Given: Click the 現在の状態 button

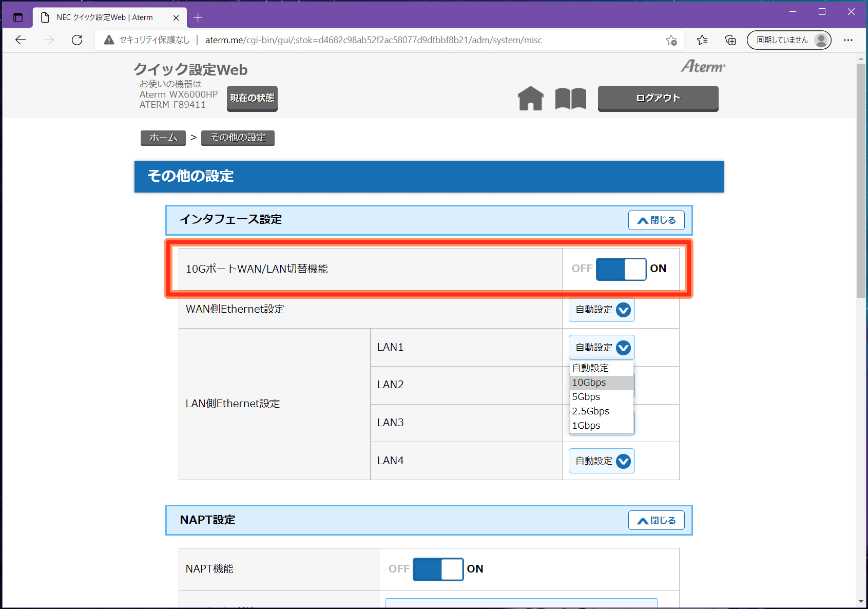Looking at the screenshot, I should pos(252,98).
